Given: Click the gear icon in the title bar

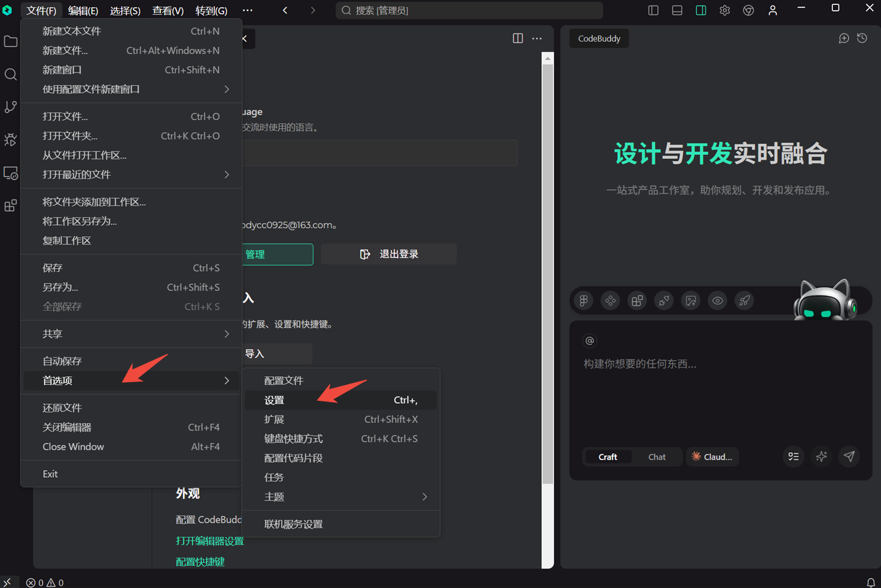Looking at the screenshot, I should click(725, 10).
